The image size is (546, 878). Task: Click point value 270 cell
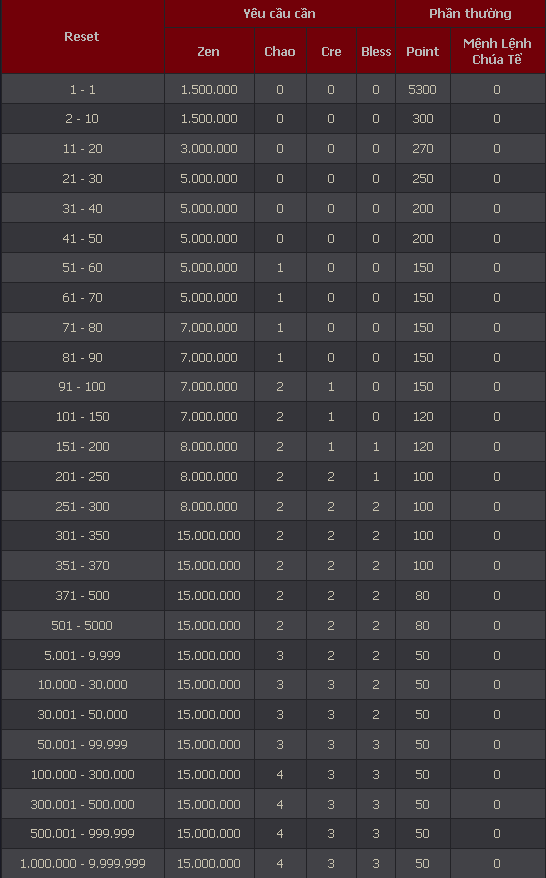point(423,148)
